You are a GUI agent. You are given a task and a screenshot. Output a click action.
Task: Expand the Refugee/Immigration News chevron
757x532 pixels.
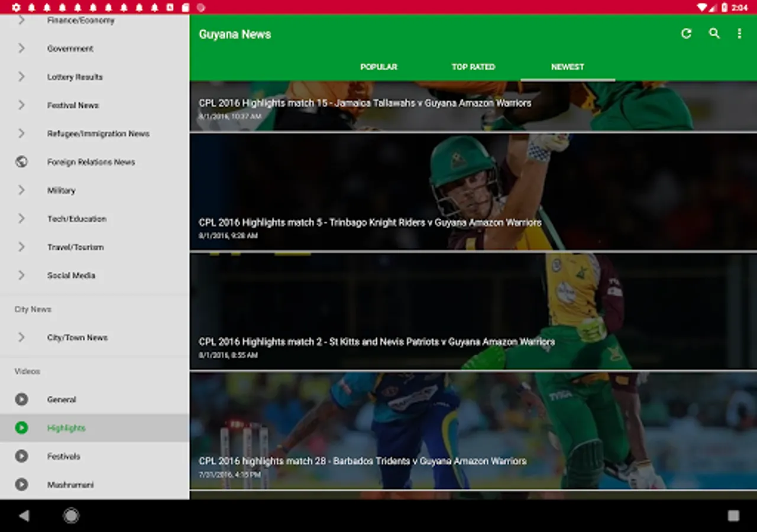click(21, 133)
